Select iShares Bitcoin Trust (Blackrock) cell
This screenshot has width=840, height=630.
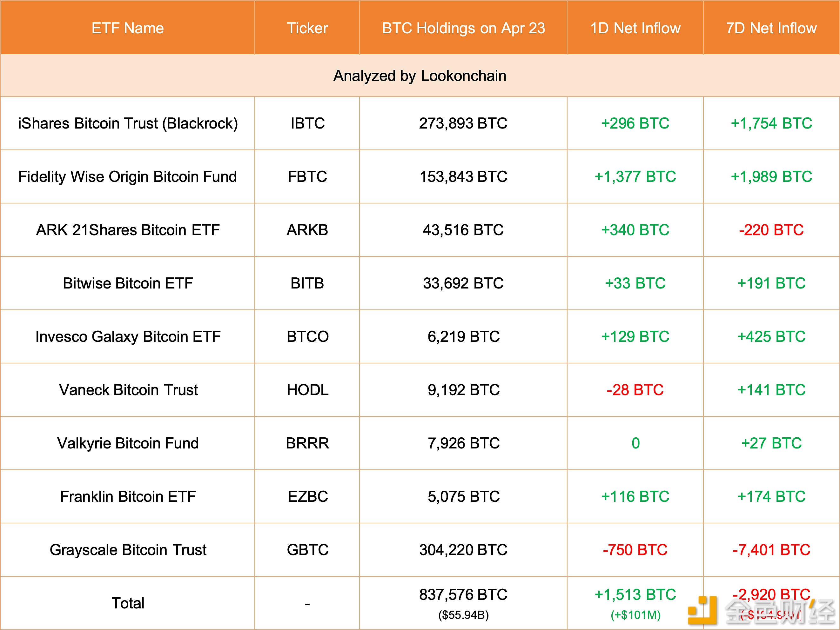point(128,123)
